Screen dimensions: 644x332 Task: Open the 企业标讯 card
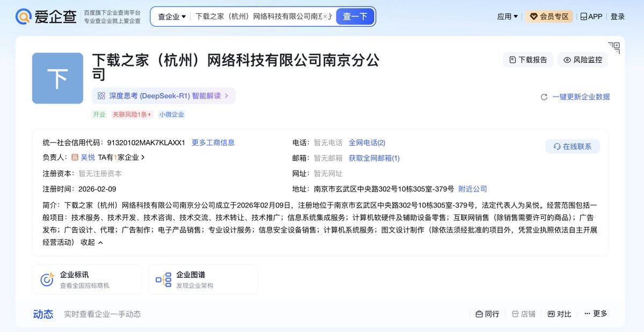[87, 279]
